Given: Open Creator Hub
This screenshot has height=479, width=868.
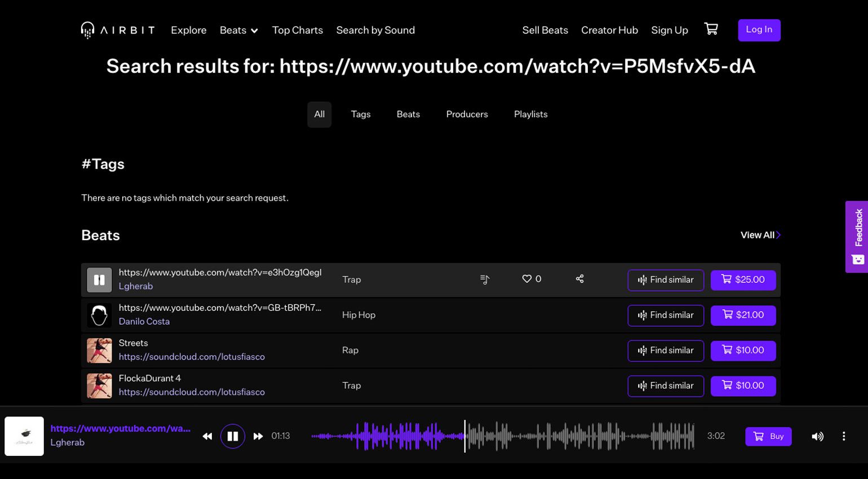Looking at the screenshot, I should 609,30.
